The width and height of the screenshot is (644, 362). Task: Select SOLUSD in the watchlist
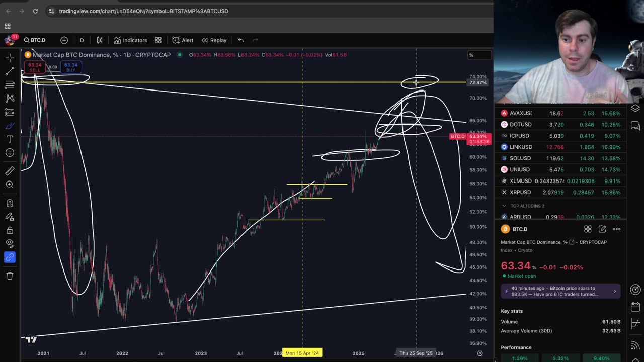[561, 158]
